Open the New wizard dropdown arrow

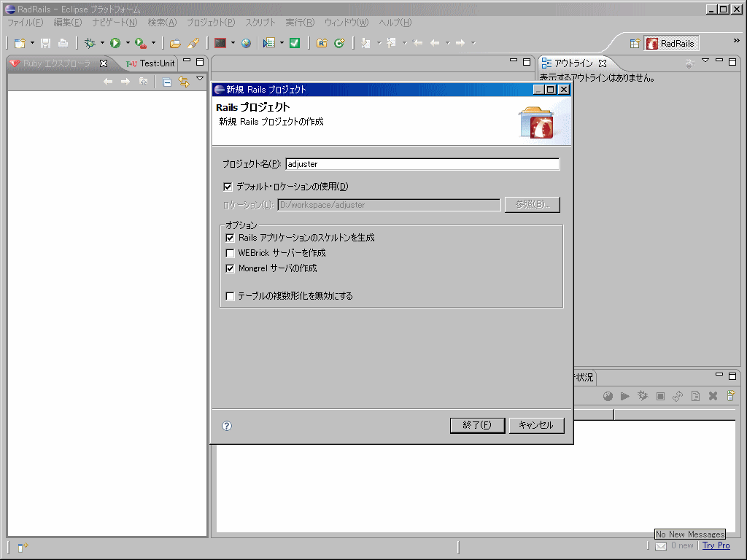click(x=32, y=43)
